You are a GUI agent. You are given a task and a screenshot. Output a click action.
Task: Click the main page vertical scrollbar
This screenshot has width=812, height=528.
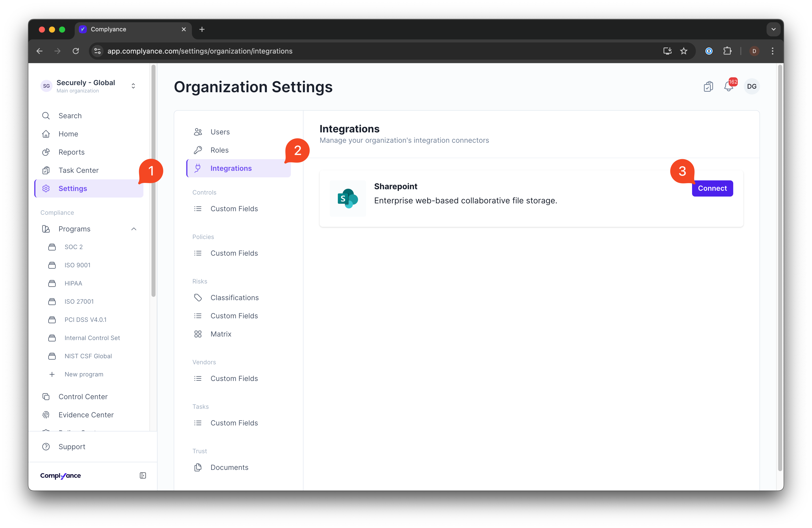tap(780, 268)
